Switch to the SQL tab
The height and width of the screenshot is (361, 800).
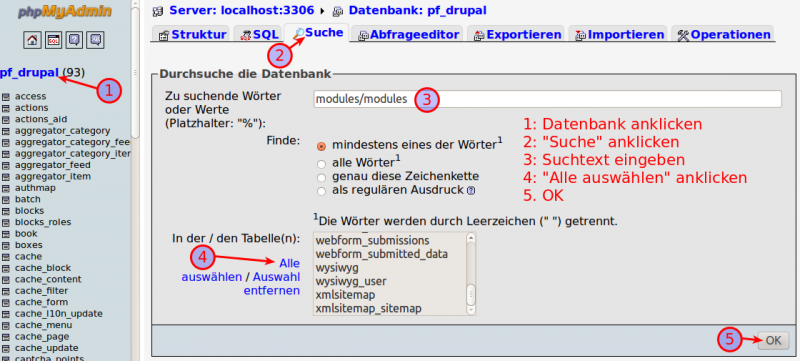click(x=259, y=34)
